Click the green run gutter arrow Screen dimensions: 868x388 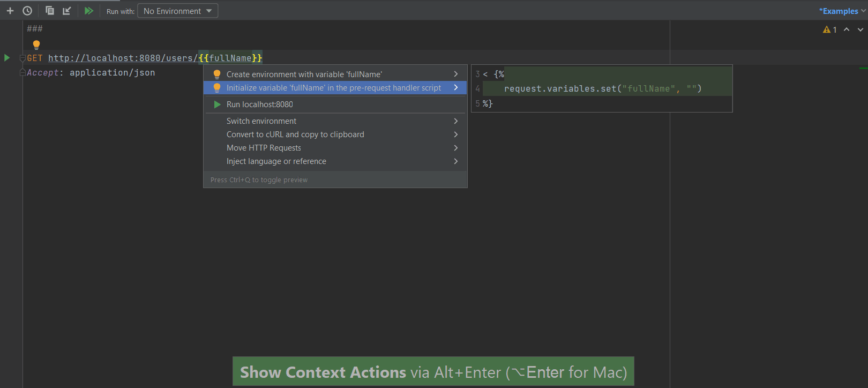click(7, 58)
